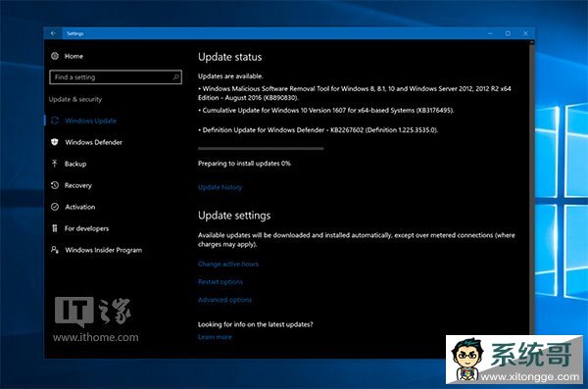
Task: Click the back arrow in the Settings title bar
Action: coord(53,33)
